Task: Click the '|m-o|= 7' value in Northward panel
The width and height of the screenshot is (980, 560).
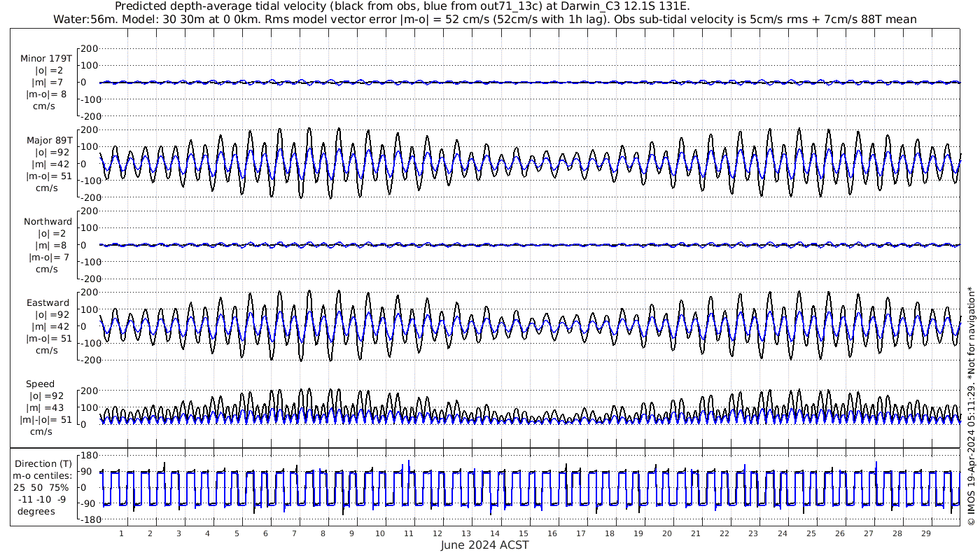Action: (48, 258)
